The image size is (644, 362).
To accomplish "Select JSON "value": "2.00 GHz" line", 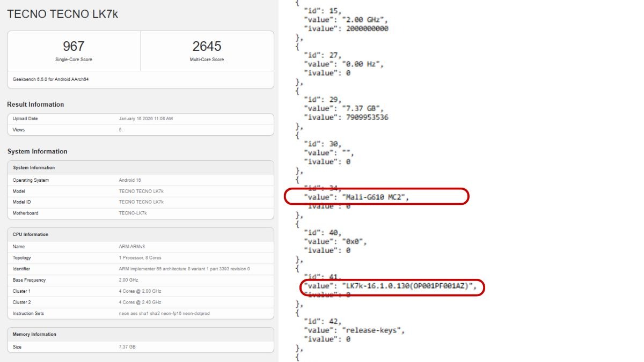I will 346,20.
